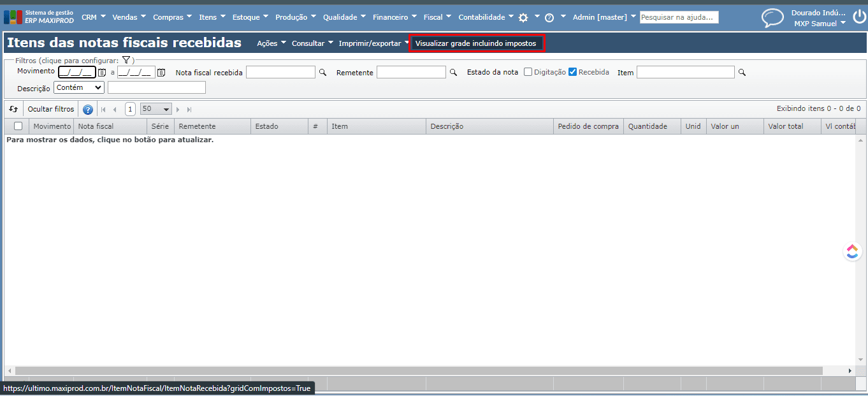Click the Item search magnifier
The image size is (868, 396).
tap(742, 73)
